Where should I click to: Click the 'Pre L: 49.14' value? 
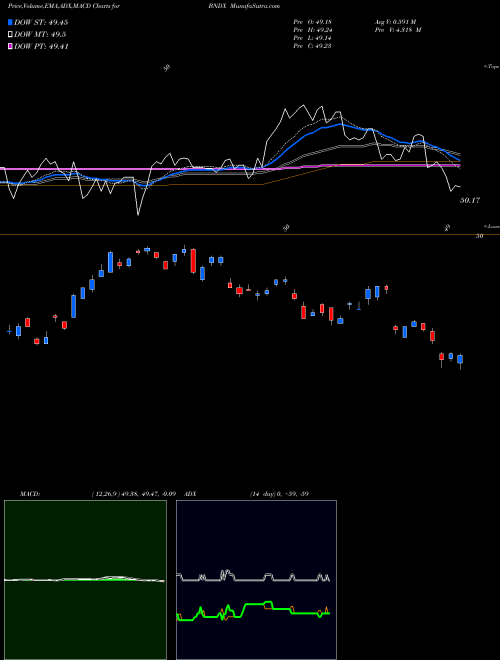click(313, 38)
